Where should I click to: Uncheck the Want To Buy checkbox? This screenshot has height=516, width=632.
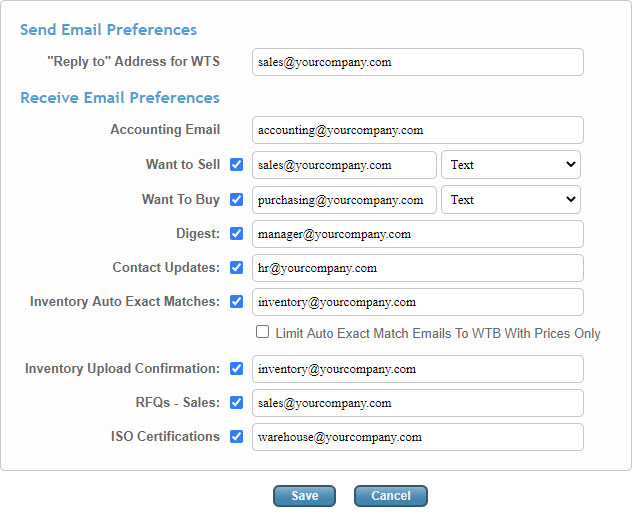(x=237, y=200)
